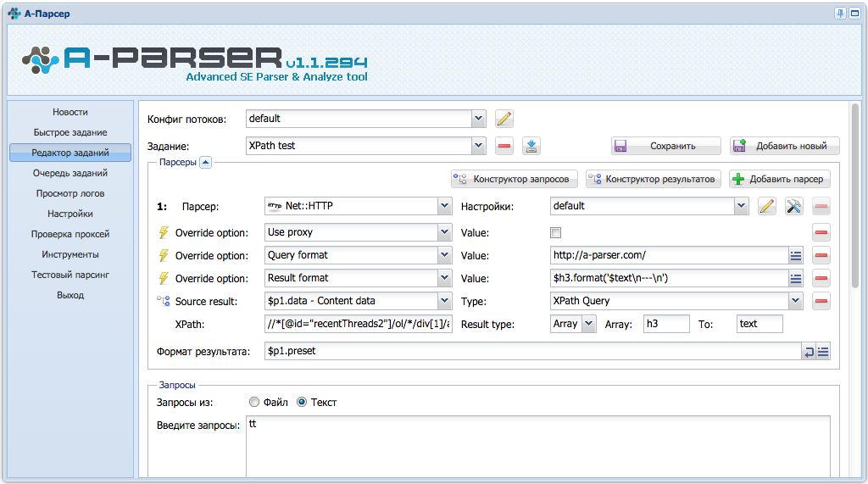
Task: Open the Use proxy option dropdown
Action: [444, 232]
